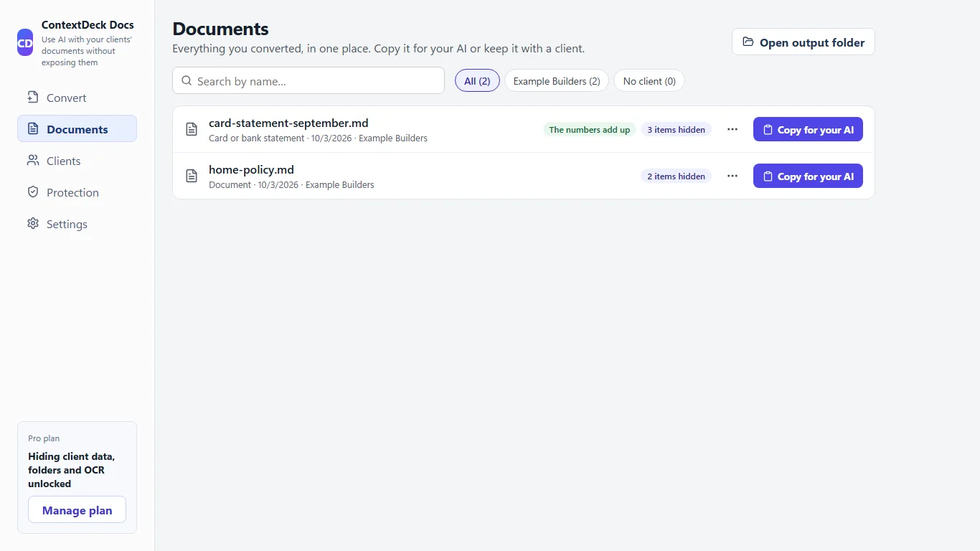Viewport: 980px width, 551px height.
Task: Click the Manage plan button
Action: point(77,510)
